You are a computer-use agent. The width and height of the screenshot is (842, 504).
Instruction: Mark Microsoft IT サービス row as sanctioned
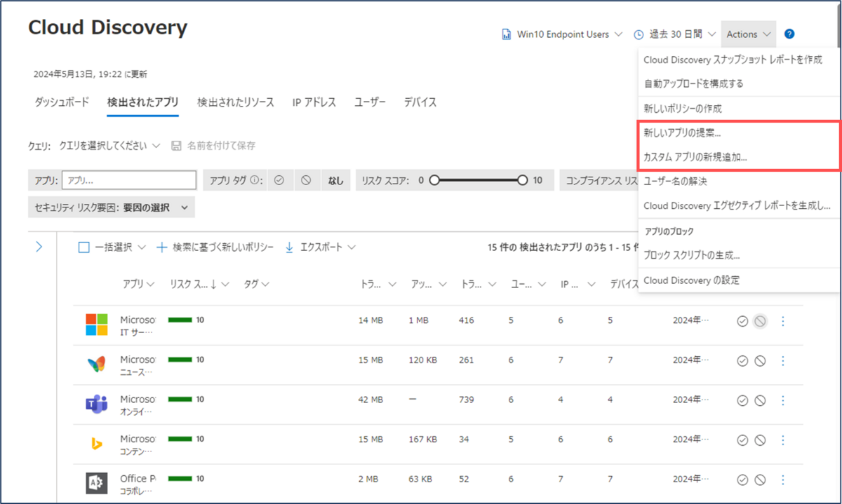[x=742, y=321]
